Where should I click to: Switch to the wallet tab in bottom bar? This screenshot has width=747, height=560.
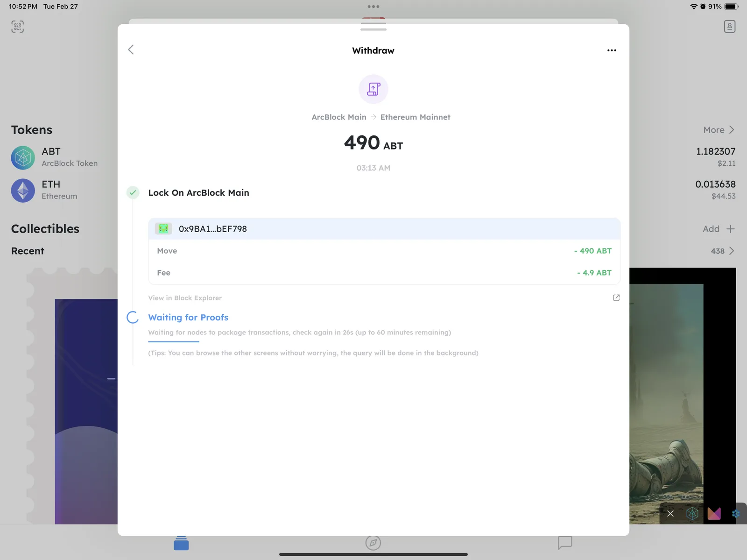181,543
